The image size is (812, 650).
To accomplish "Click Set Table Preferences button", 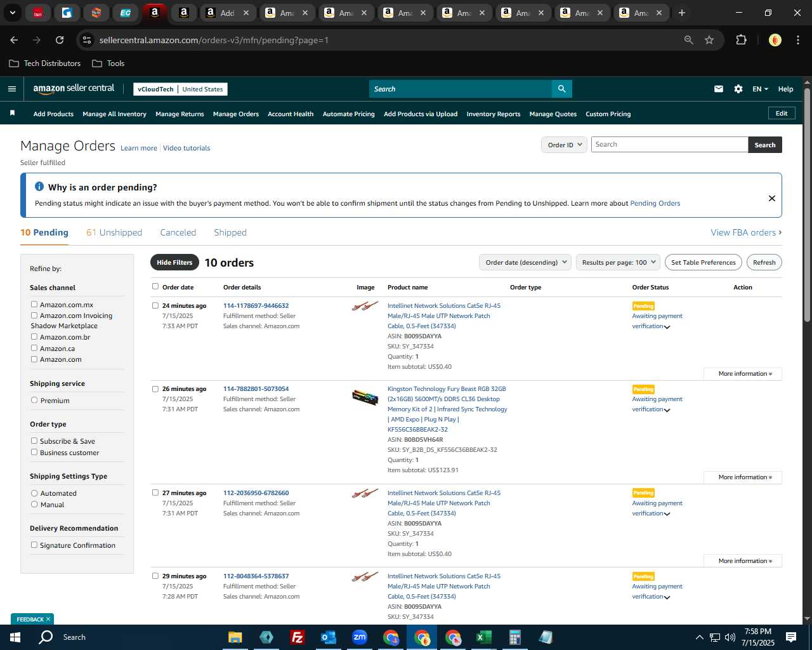I will click(x=704, y=262).
